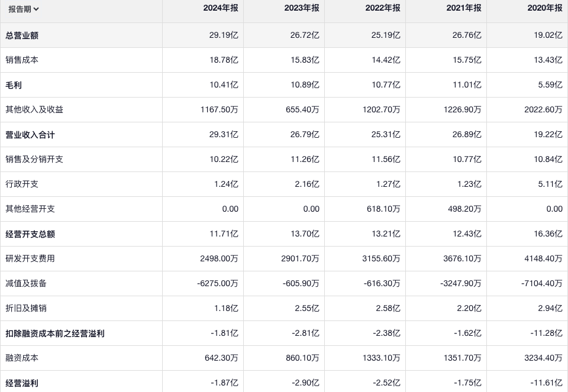Click the 总营业额 row label
The image size is (568, 392).
pos(22,35)
